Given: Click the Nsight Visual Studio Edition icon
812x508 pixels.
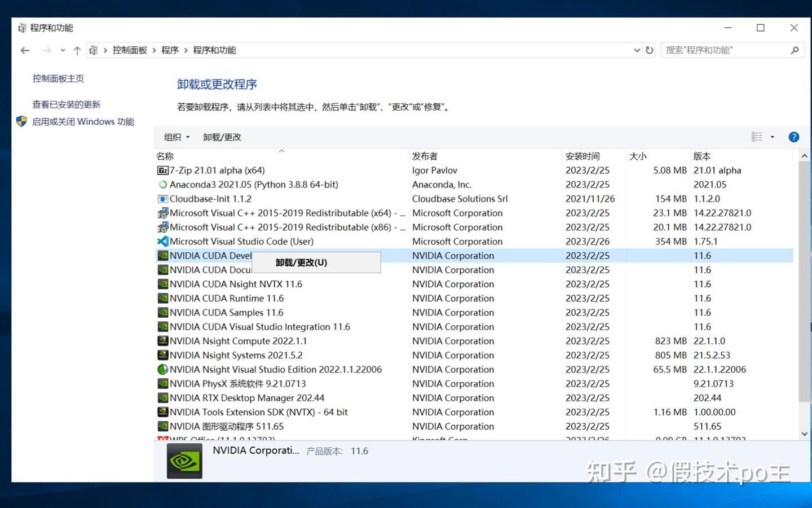Looking at the screenshot, I should (x=163, y=370).
